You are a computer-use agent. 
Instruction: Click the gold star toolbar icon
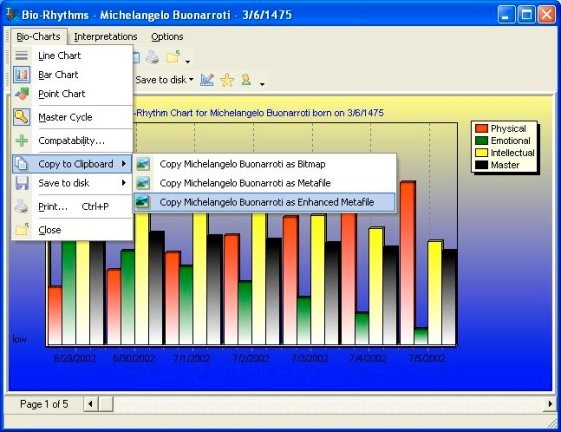(227, 80)
